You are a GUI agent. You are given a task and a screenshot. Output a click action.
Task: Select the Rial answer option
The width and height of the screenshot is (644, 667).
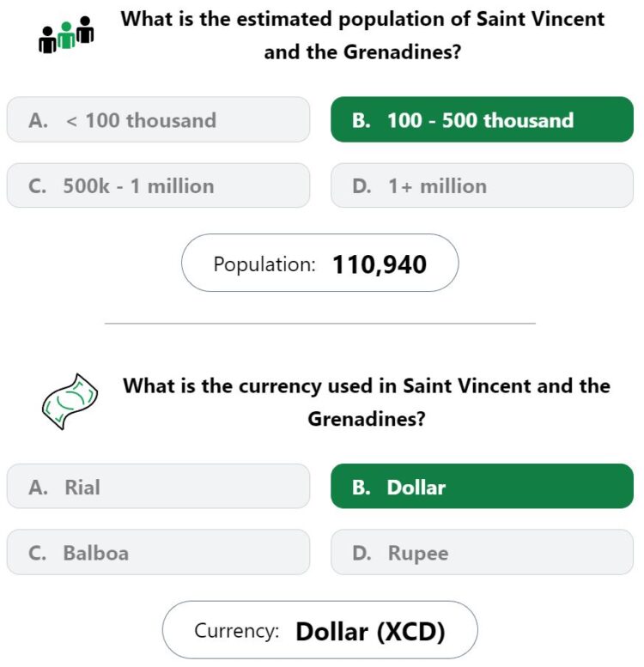(158, 486)
